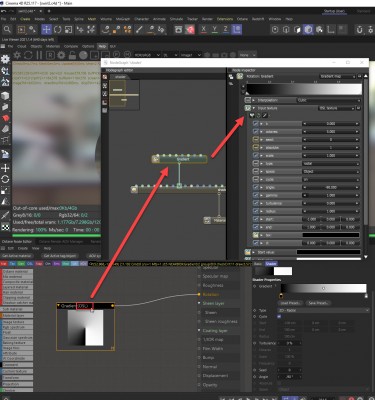Image resolution: width=375 pixels, height=400 pixels.
Task: Switch to the Shader tab
Action: (x=271, y=264)
